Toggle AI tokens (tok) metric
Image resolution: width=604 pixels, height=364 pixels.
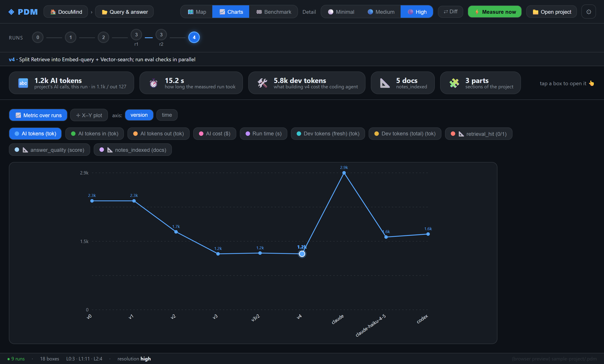click(x=35, y=134)
